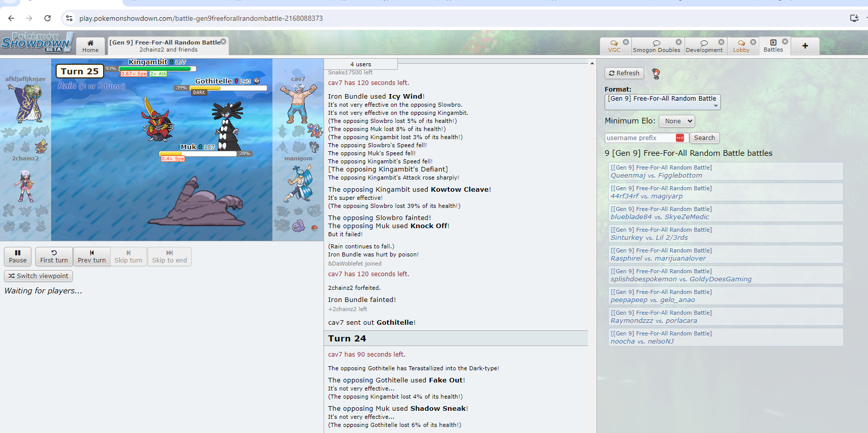Click afkljafljknjav's trainer avatar
Screen dimensions: 868x433
click(25, 104)
